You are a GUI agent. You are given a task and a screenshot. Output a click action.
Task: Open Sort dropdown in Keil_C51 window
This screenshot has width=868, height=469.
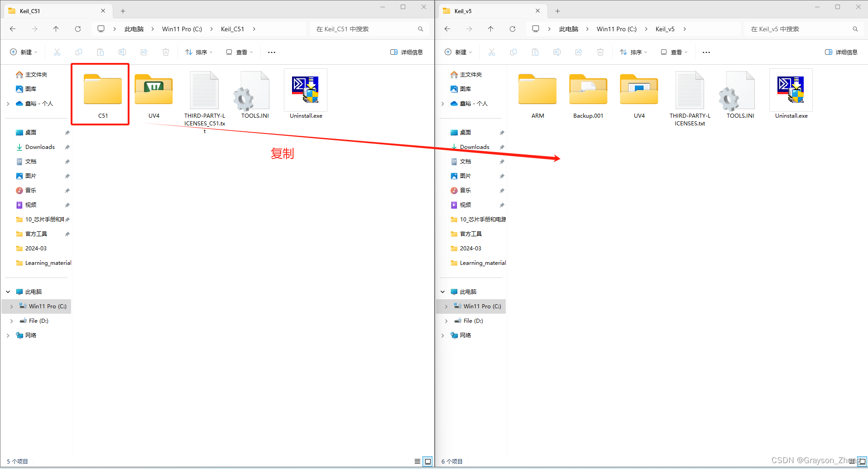pos(199,52)
